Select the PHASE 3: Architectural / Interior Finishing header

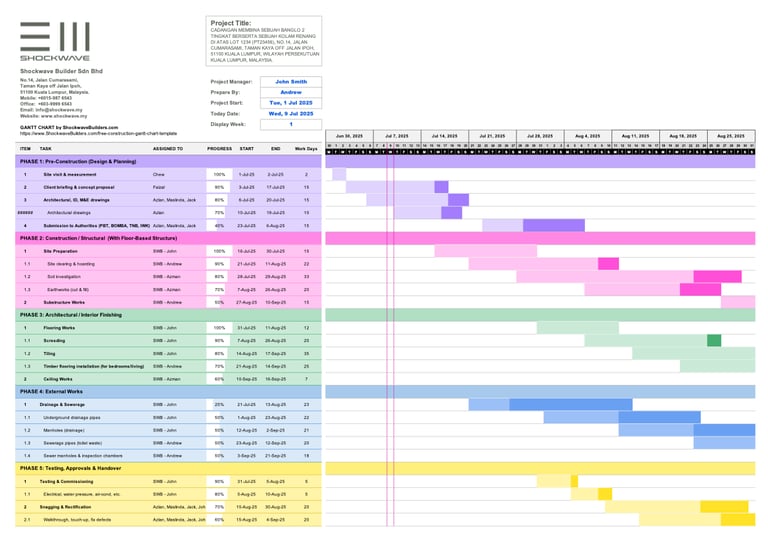(x=168, y=315)
